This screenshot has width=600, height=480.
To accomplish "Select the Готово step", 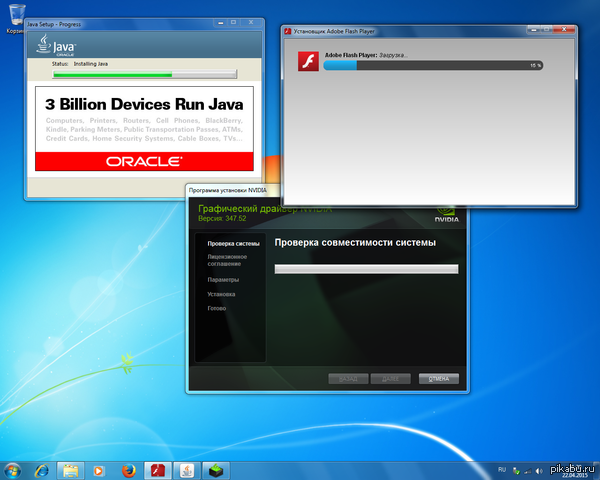I will [x=217, y=308].
